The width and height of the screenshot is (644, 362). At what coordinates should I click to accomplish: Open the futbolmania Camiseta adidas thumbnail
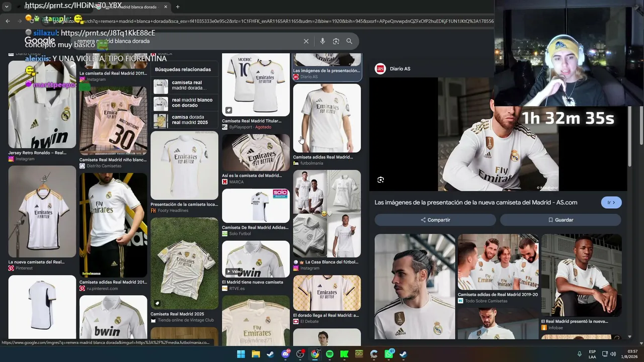pos(327,118)
